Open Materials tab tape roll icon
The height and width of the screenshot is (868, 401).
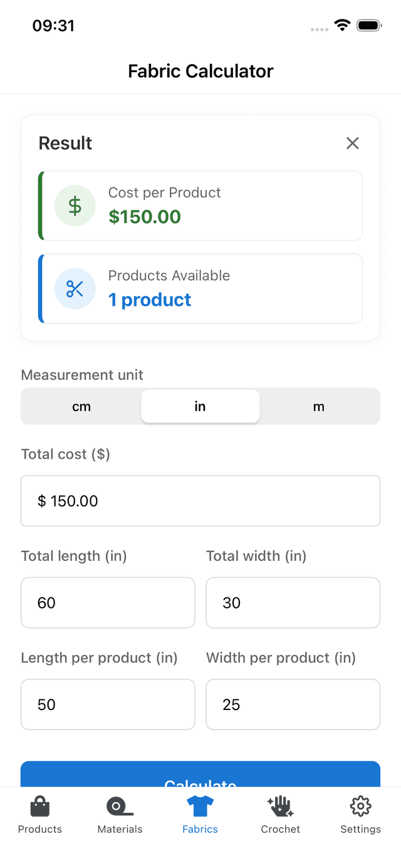[120, 806]
